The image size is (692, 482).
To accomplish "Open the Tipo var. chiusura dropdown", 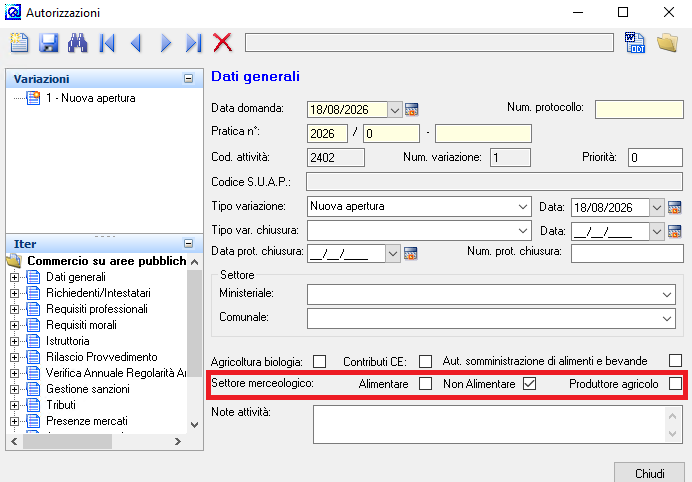I will tap(523, 230).
